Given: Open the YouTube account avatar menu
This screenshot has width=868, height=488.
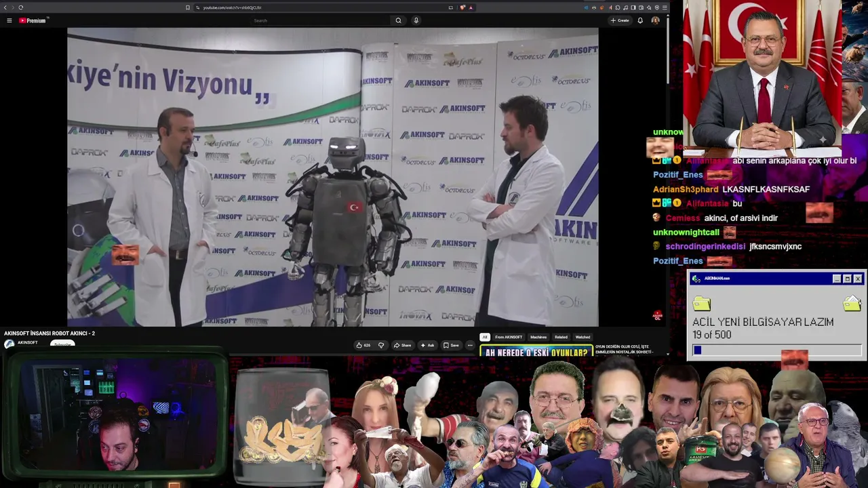Looking at the screenshot, I should coord(655,20).
